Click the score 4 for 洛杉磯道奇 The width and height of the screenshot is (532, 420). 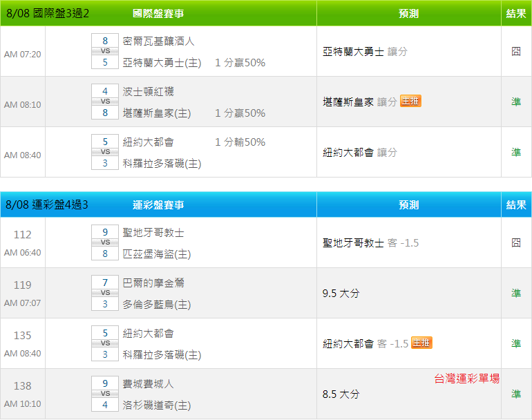click(x=105, y=404)
